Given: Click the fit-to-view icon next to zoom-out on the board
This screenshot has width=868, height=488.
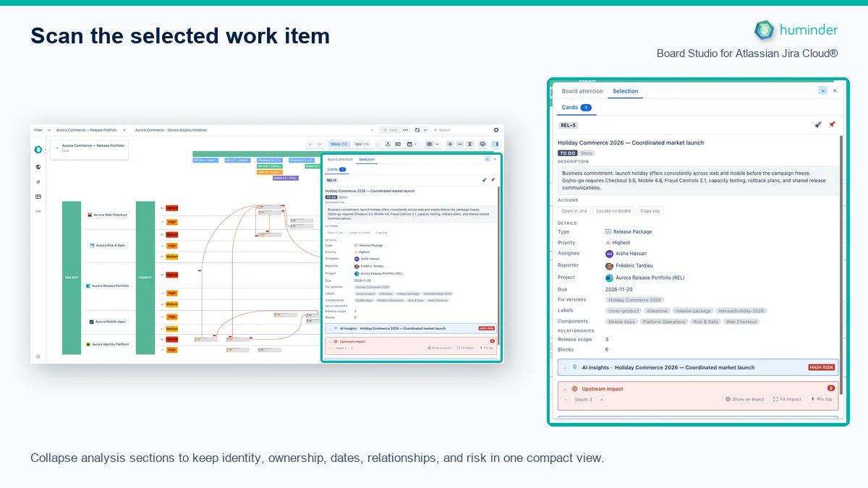Looking at the screenshot, I should (470, 144).
